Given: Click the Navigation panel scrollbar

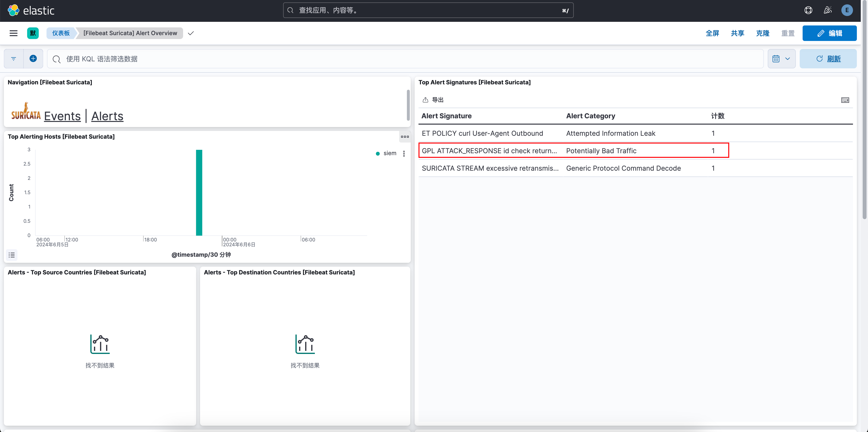Looking at the screenshot, I should coord(408,105).
